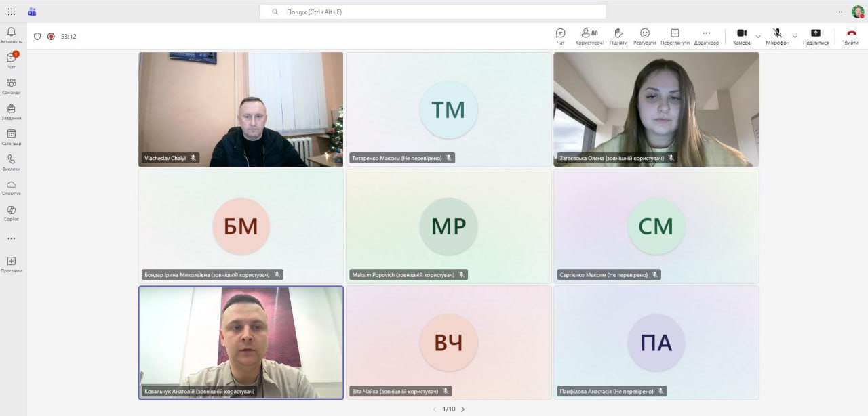Open the meeting Chat panel
The width and height of the screenshot is (868, 416).
click(560, 36)
